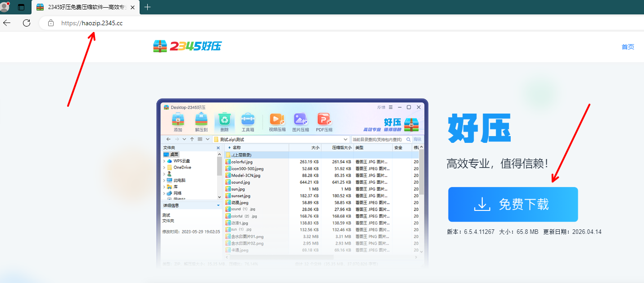Select the ..(上层目录) row
This screenshot has width=644, height=283.
[x=322, y=155]
